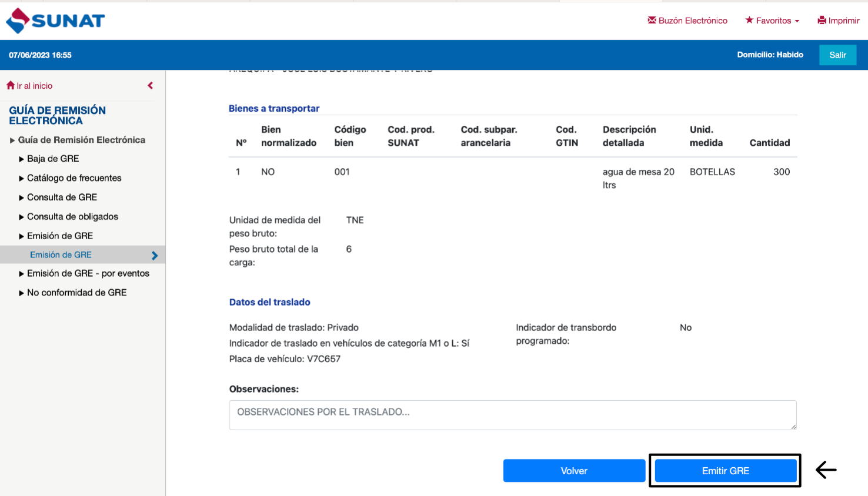Click the SUNAT logo

tap(55, 21)
